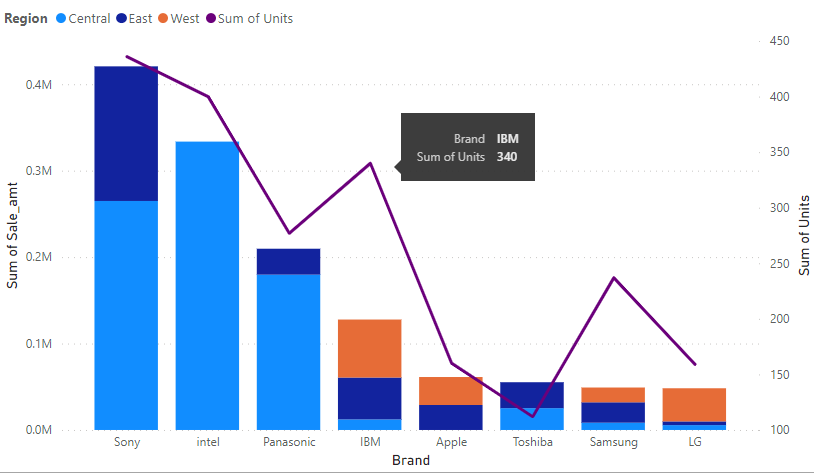
Task: Select Toshiba's dark blue East segment
Action: point(531,395)
